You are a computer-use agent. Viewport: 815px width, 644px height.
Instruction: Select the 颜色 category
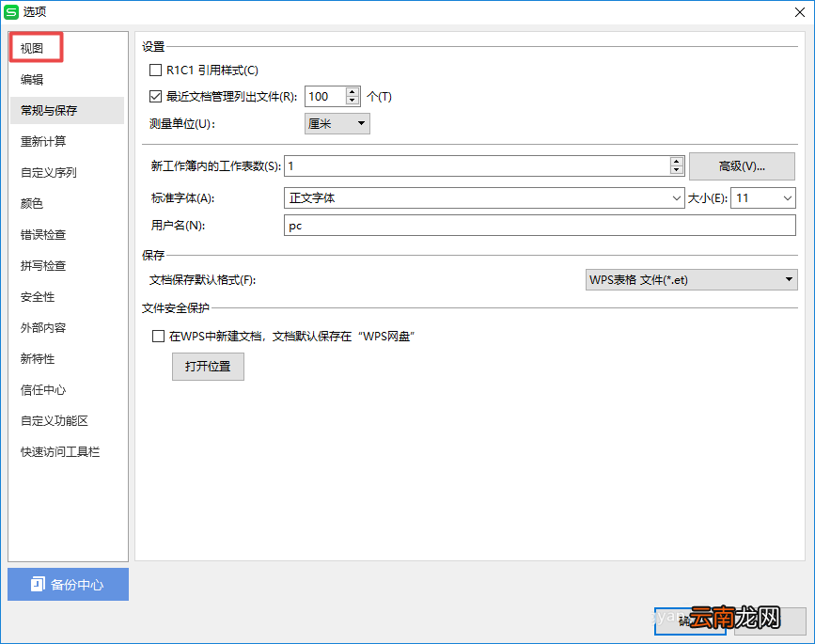pyautogui.click(x=32, y=203)
